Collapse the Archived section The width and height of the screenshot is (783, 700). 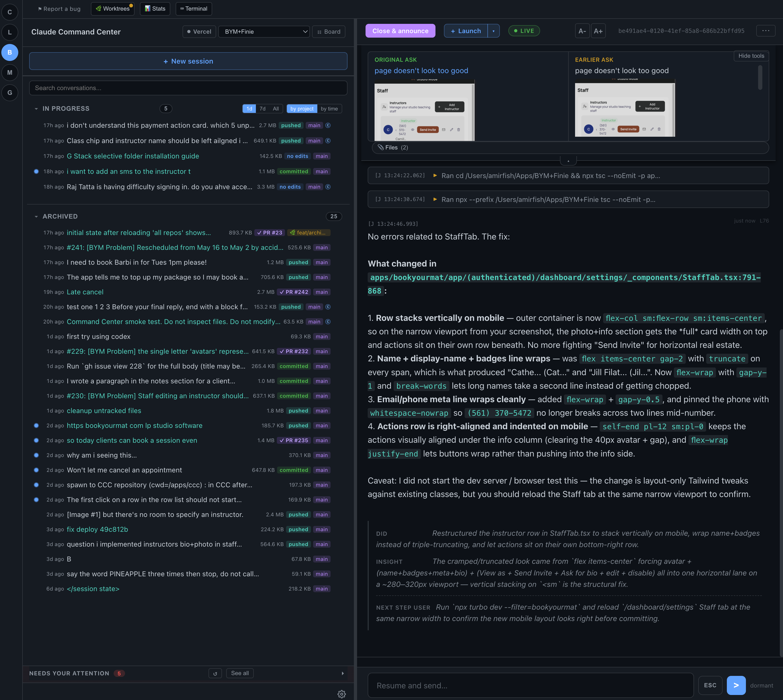pos(36,216)
